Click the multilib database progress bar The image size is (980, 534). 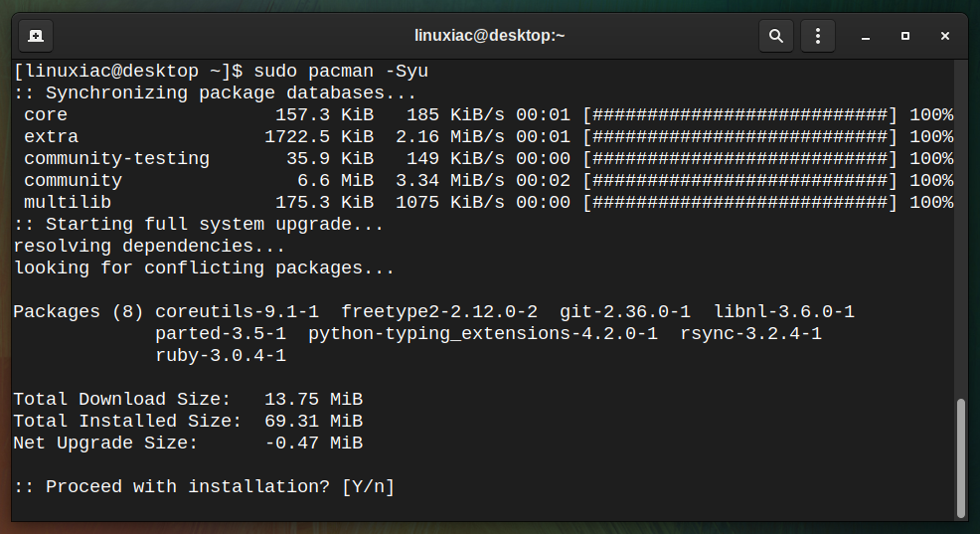point(740,203)
